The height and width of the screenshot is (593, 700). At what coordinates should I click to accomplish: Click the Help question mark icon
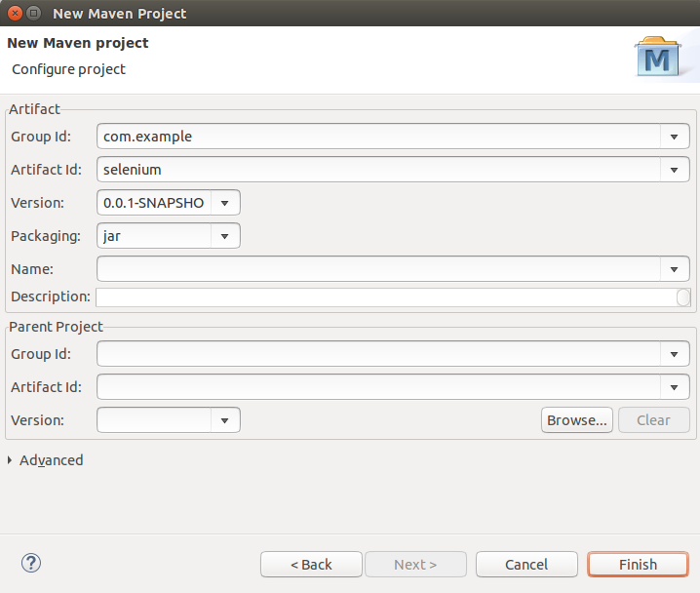point(31,563)
